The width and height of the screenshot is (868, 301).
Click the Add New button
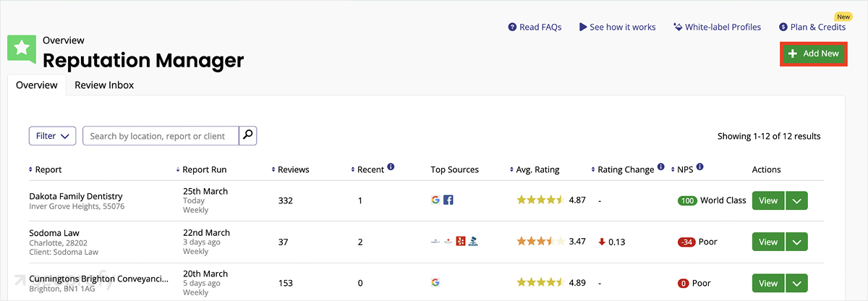click(814, 54)
